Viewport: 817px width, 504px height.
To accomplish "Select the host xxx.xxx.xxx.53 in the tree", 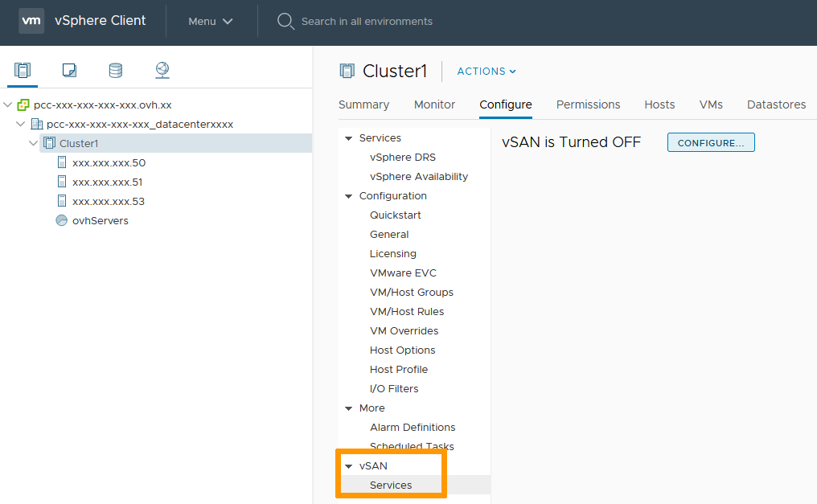I will 109,201.
